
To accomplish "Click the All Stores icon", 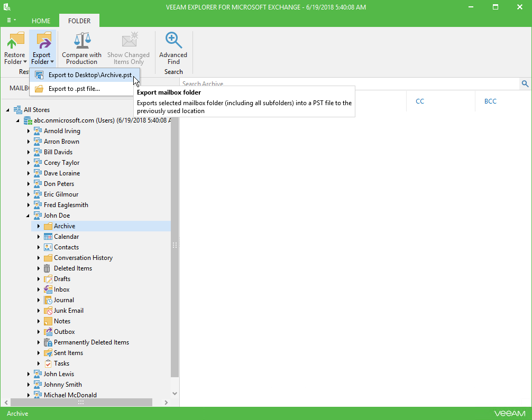I will [17, 109].
